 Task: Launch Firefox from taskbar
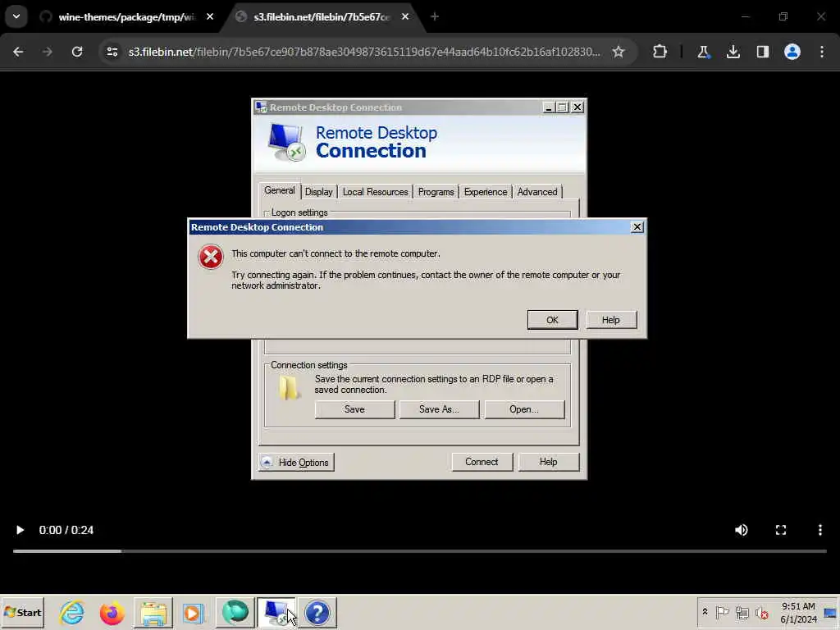(112, 612)
